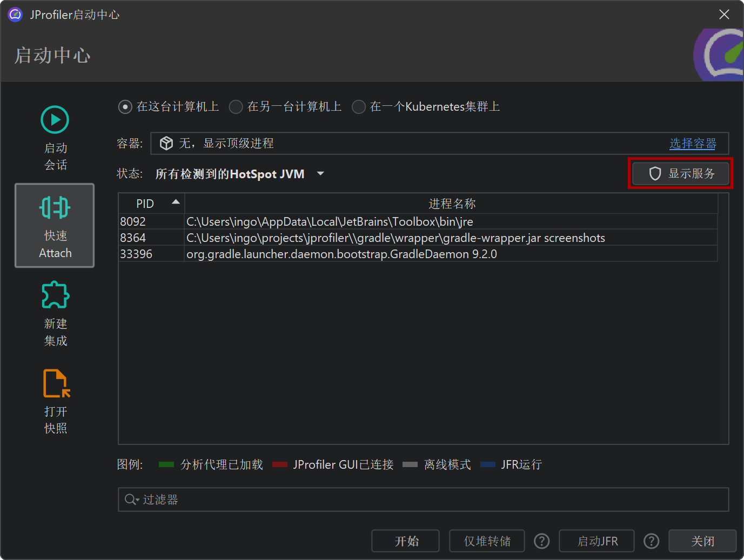Open the 新建集成 sidebar section
This screenshot has height=560, width=744.
(55, 314)
